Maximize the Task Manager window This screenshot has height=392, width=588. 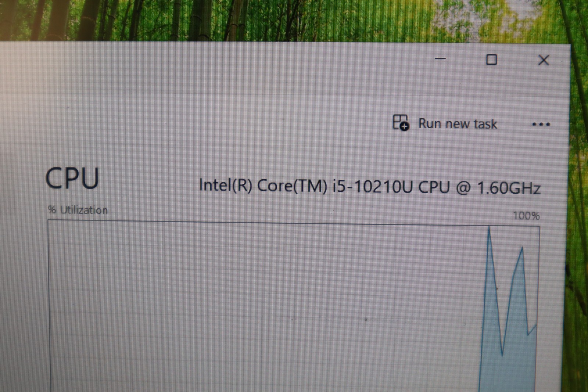(492, 60)
